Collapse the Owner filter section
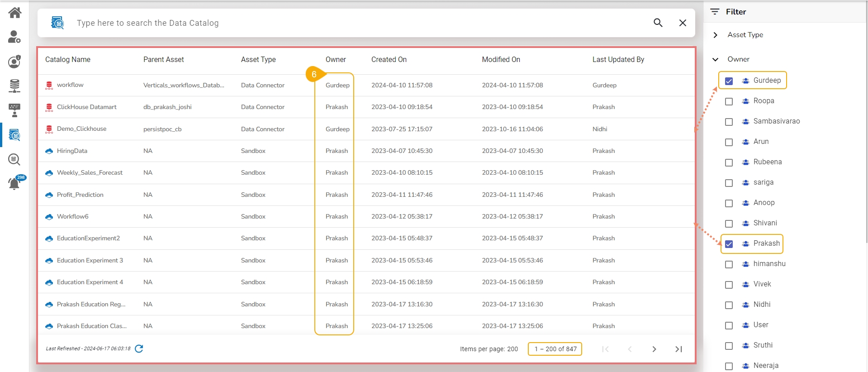The height and width of the screenshot is (372, 868). point(715,59)
